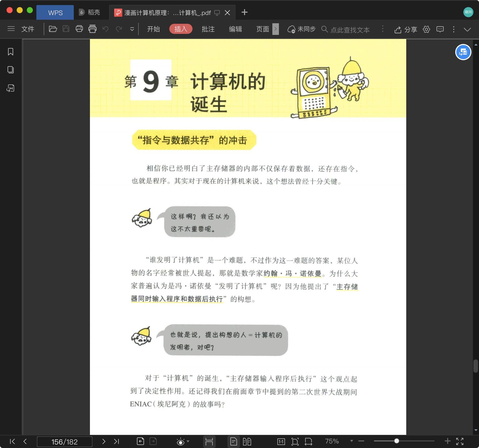This screenshot has width=479, height=448.
Task: Click the open file folder icon
Action: coord(53,29)
